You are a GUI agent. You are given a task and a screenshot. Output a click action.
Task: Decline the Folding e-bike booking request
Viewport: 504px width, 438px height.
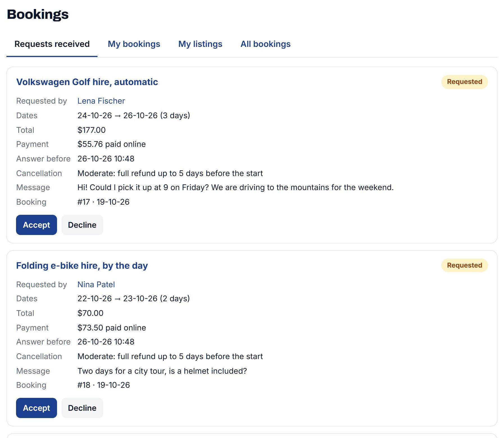tap(82, 408)
